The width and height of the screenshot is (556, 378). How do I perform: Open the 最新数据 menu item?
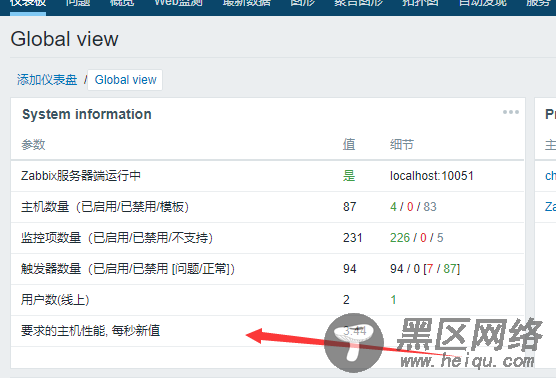[x=247, y=3]
